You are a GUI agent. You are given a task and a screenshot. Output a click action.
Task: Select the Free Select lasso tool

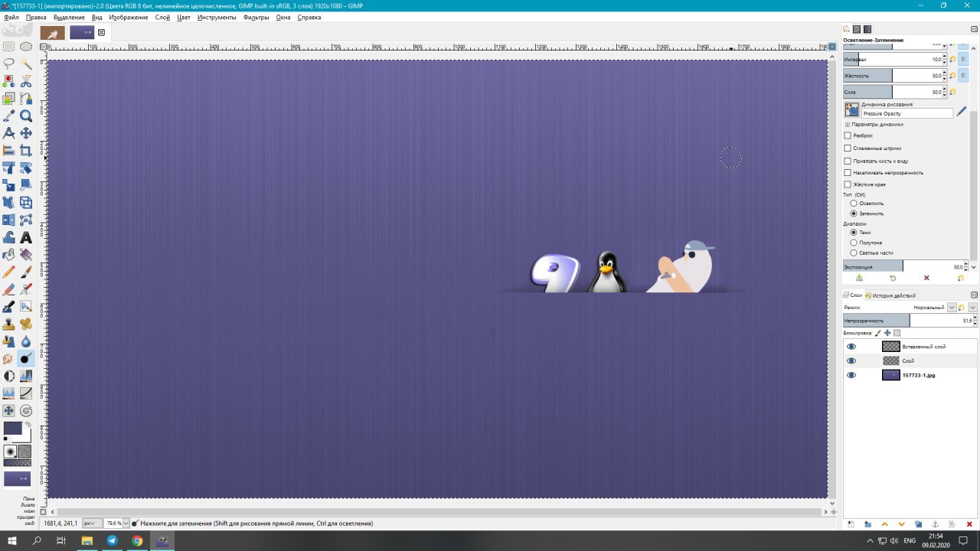tap(9, 64)
